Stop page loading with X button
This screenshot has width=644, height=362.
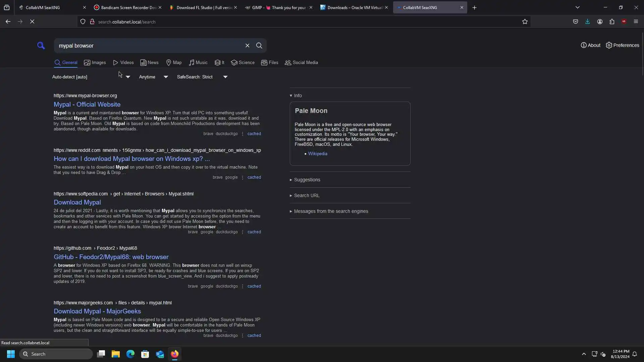pyautogui.click(x=32, y=22)
